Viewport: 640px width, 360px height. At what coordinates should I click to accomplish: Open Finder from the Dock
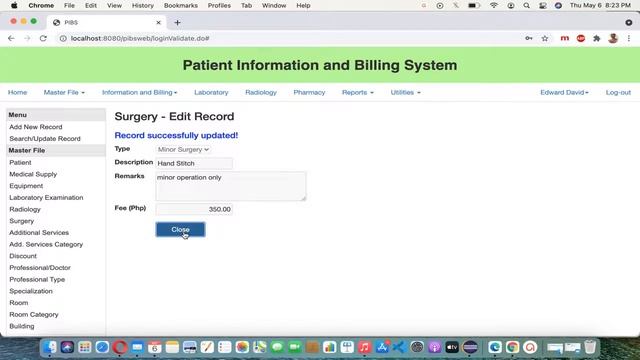pos(50,347)
